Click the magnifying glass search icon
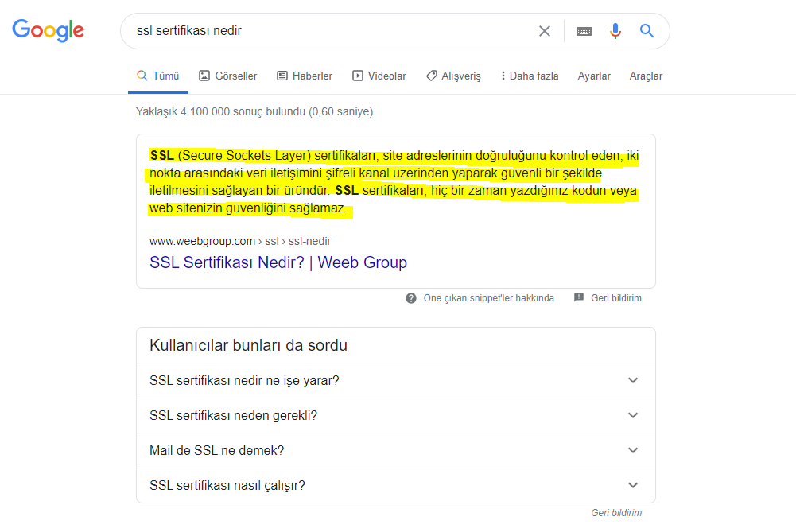The image size is (796, 532). [646, 31]
